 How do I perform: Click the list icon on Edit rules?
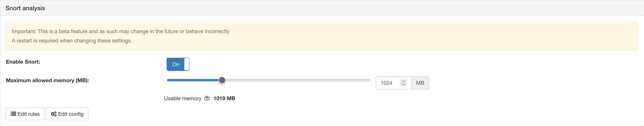[x=13, y=114]
